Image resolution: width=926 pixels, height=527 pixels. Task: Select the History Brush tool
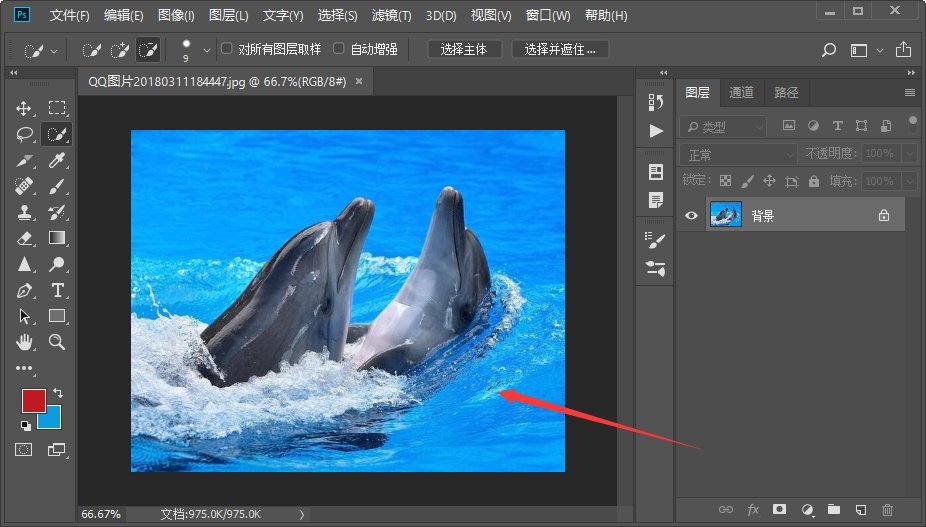57,212
